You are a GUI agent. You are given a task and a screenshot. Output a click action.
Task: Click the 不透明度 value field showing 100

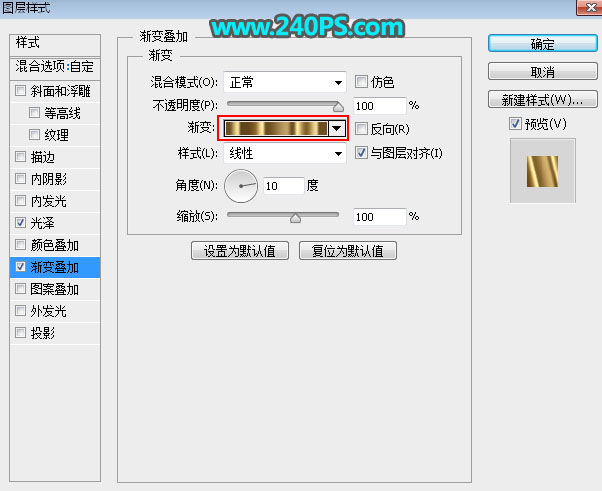pos(379,106)
